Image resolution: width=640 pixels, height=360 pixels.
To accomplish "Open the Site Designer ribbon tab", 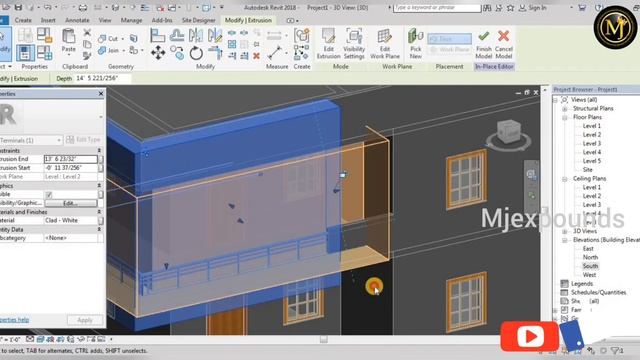I will (198, 20).
